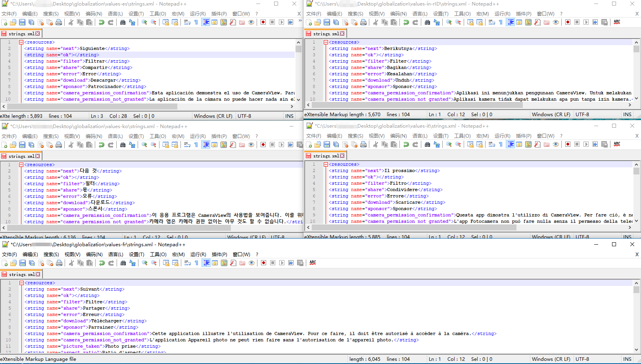641x364 pixels.
Task: Click Document Map icon in values-in-rID window
Action: (528, 22)
